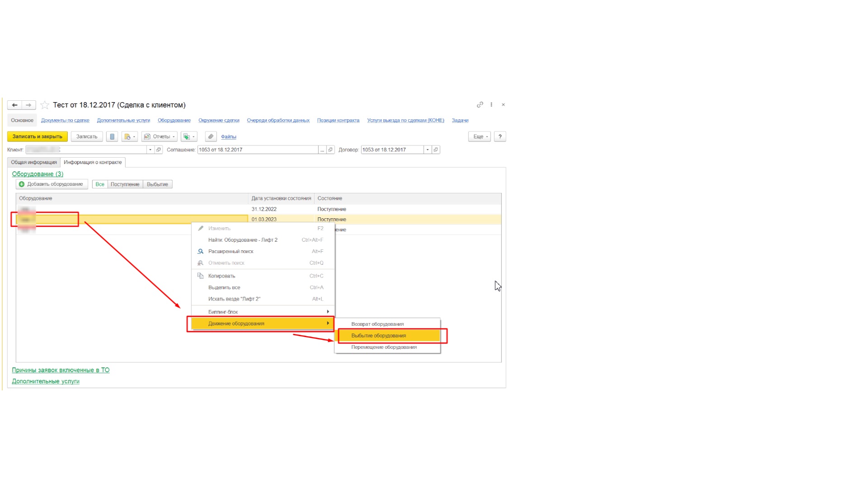Open the three-dot window menu
Screen dimensions: 868x488
[x=491, y=105]
